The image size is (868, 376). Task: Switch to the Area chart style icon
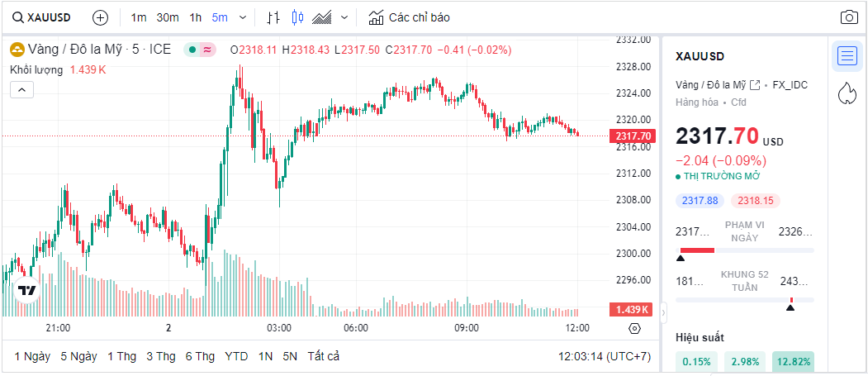coord(322,17)
